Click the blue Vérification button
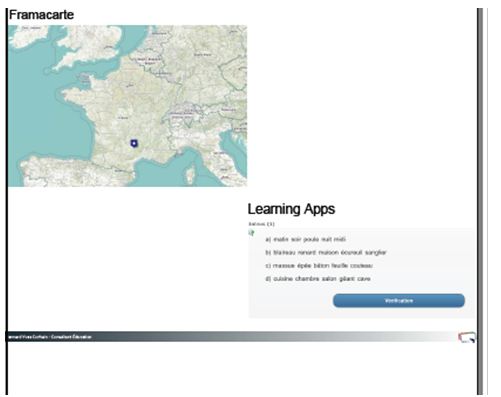Image resolution: width=501 pixels, height=397 pixels. click(x=399, y=301)
